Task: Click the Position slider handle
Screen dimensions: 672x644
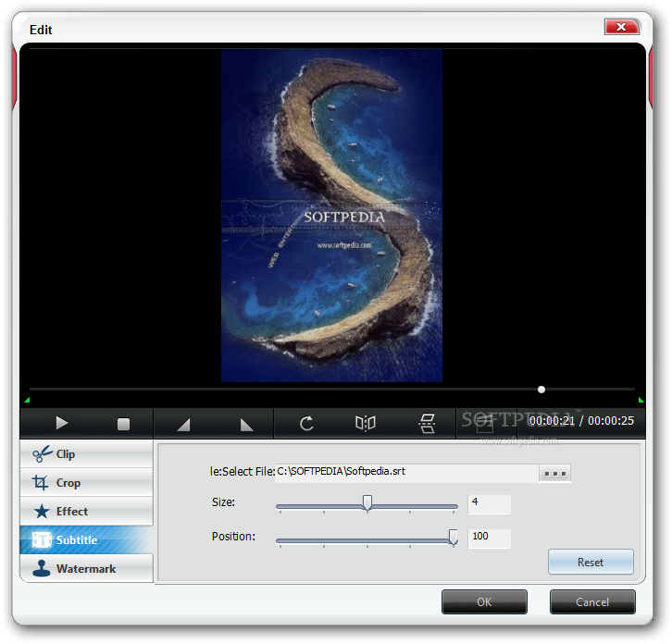Action: (x=453, y=537)
